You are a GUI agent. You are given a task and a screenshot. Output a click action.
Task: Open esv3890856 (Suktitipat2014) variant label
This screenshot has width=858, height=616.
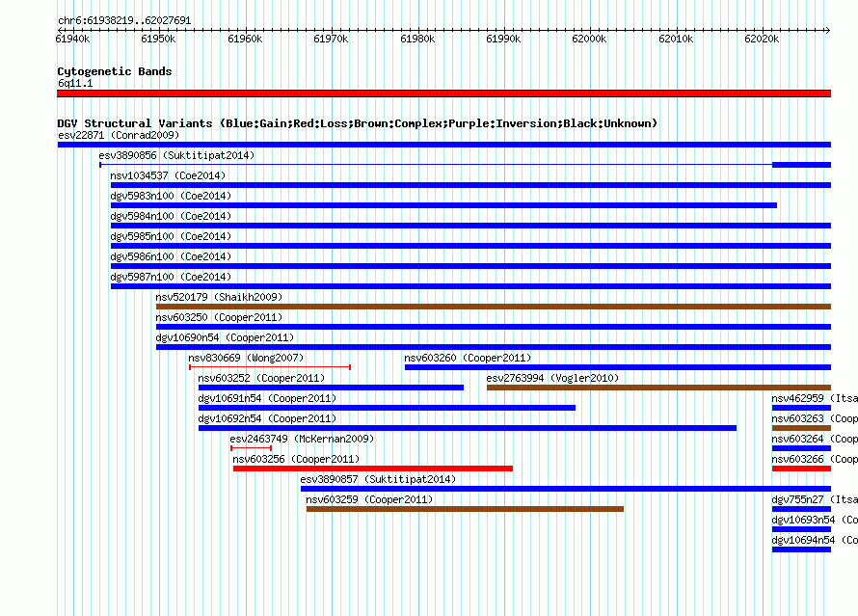click(x=176, y=155)
